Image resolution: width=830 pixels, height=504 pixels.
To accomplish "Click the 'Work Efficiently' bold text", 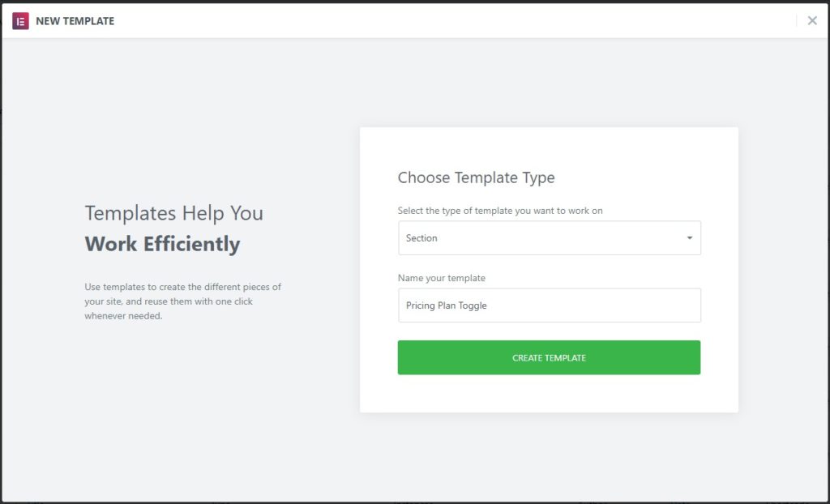I will (x=162, y=244).
